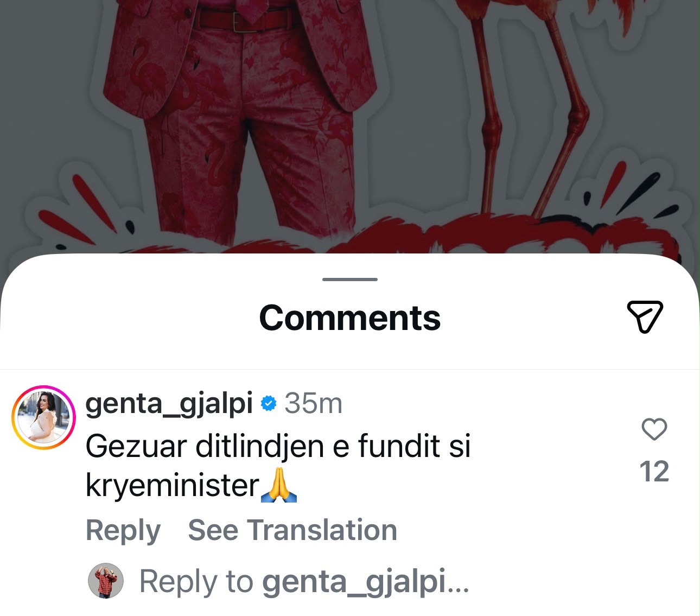Screen dimensions: 700x616
Task: Reply to genta_gjalpi's comment
Action: coord(123,530)
